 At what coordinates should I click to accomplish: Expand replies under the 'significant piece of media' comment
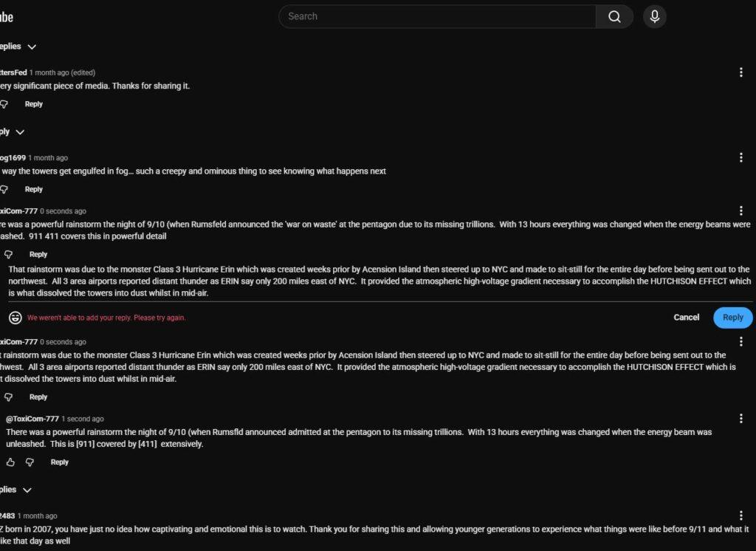(20, 132)
